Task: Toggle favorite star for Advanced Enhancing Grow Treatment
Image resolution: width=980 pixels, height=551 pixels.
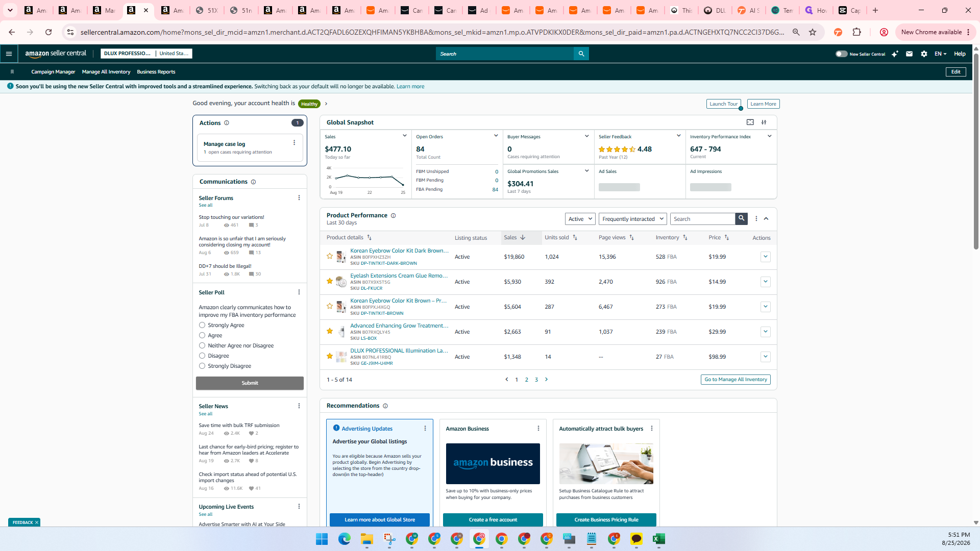Action: tap(330, 331)
